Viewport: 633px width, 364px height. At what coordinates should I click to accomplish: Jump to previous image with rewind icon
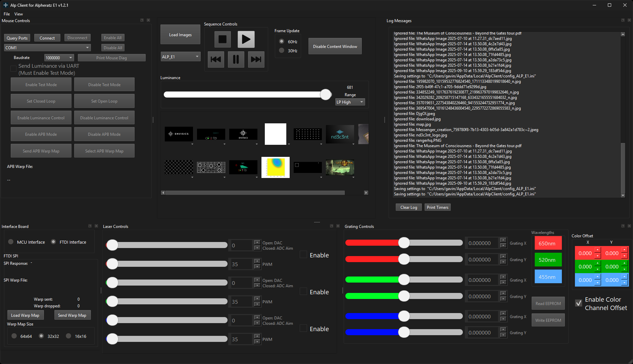216,59
